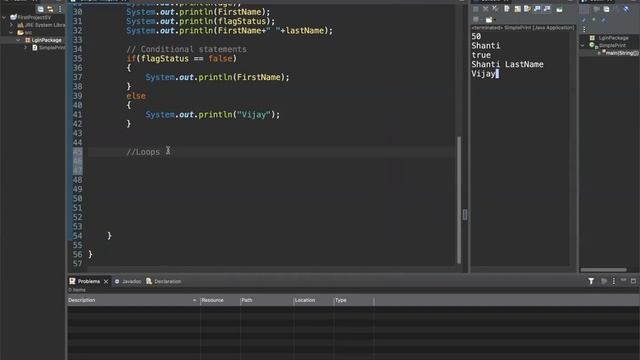Select main(String[]) method in Outline
This screenshot has height=360, width=640.
[622, 53]
